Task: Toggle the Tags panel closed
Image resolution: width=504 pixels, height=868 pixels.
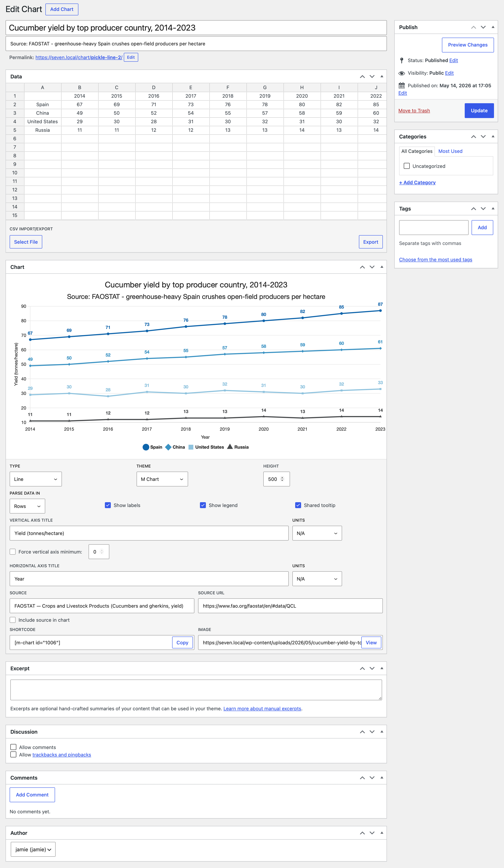Action: (x=493, y=209)
